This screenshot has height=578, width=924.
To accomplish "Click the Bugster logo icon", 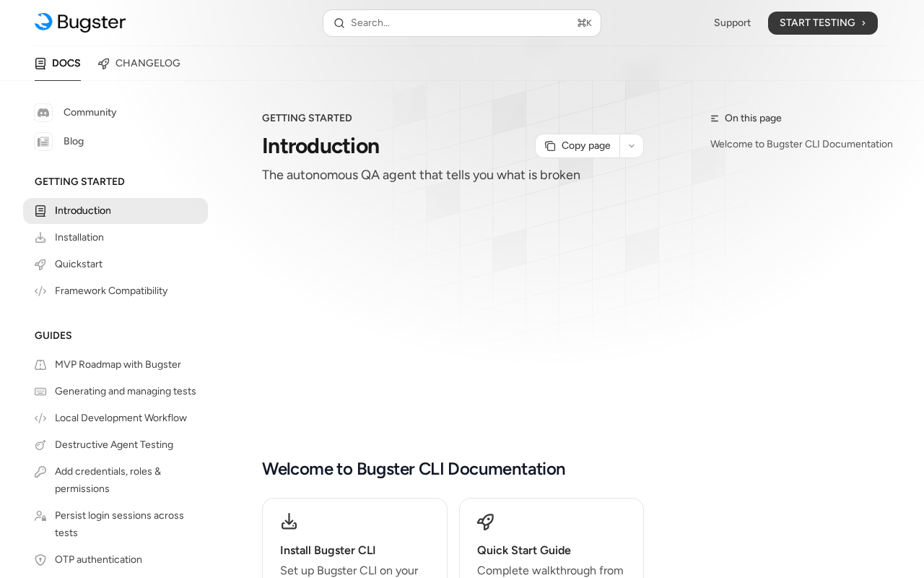I will tap(43, 22).
